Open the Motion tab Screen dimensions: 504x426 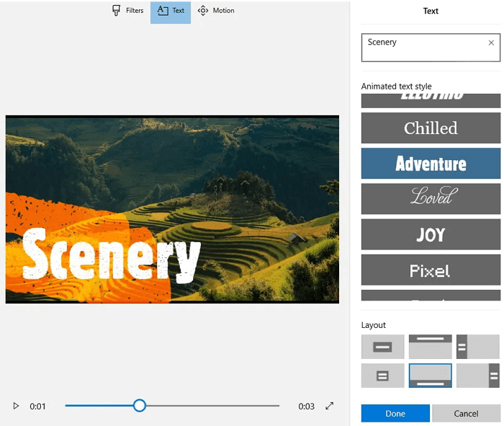[216, 11]
